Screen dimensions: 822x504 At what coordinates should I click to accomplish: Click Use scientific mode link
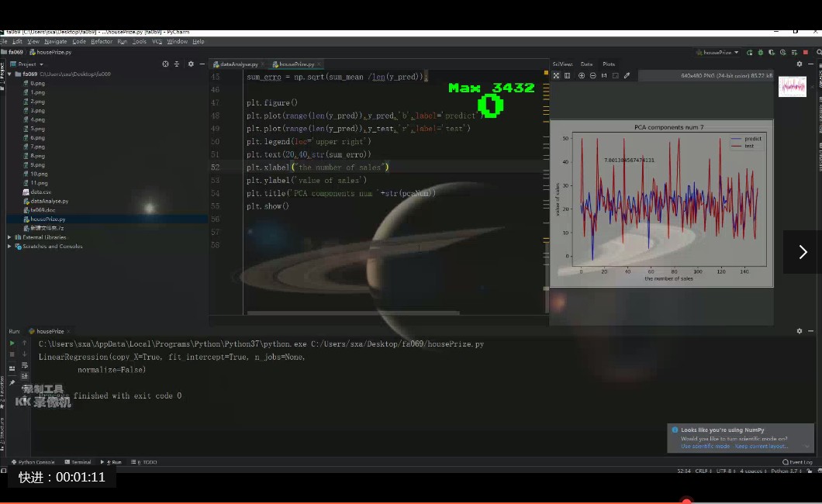(x=705, y=447)
